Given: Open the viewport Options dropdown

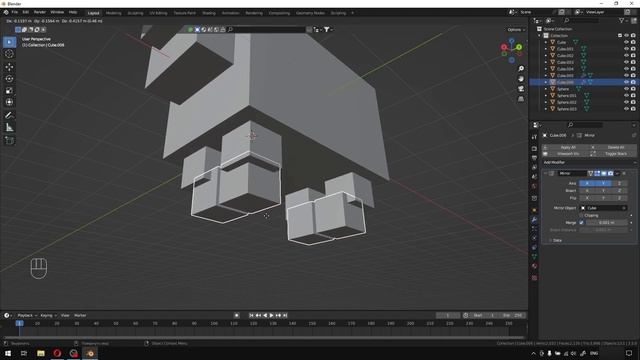Looking at the screenshot, I should click(516, 29).
